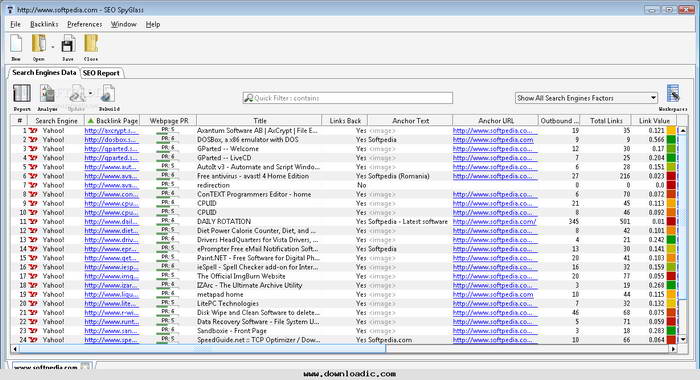700x380 pixels.
Task: Click the Workspaces icon
Action: point(673,93)
